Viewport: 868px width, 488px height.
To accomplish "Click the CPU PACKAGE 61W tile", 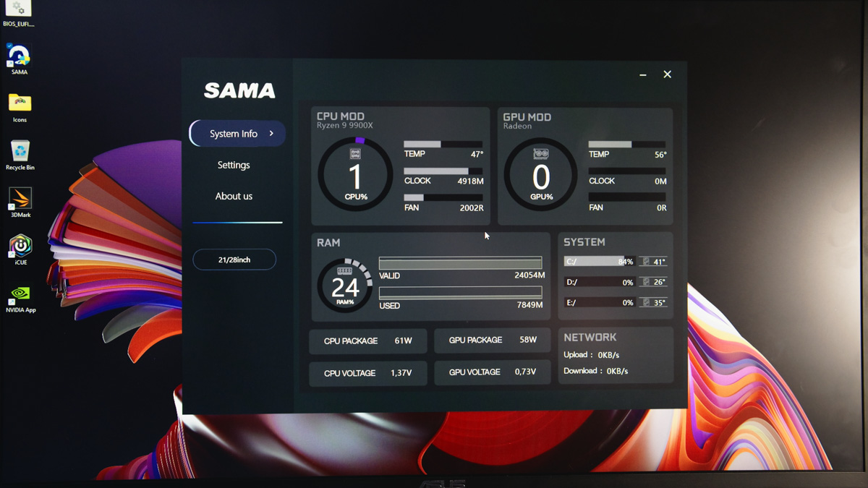I will click(367, 341).
